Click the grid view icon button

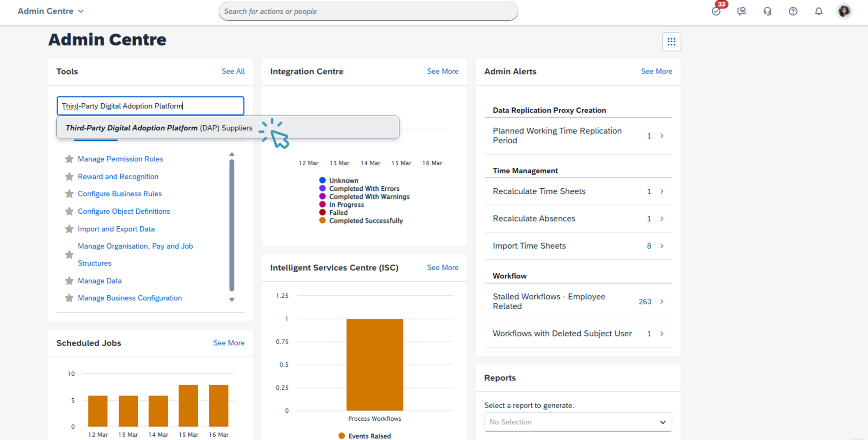coord(671,42)
